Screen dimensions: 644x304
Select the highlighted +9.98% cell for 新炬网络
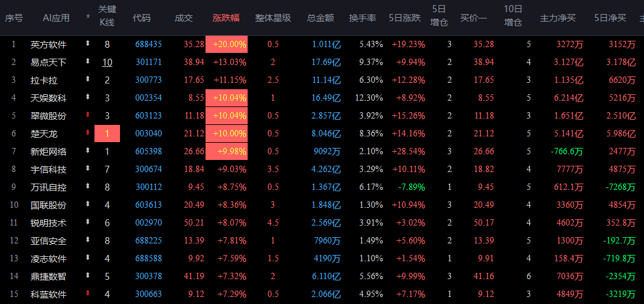[x=227, y=152]
